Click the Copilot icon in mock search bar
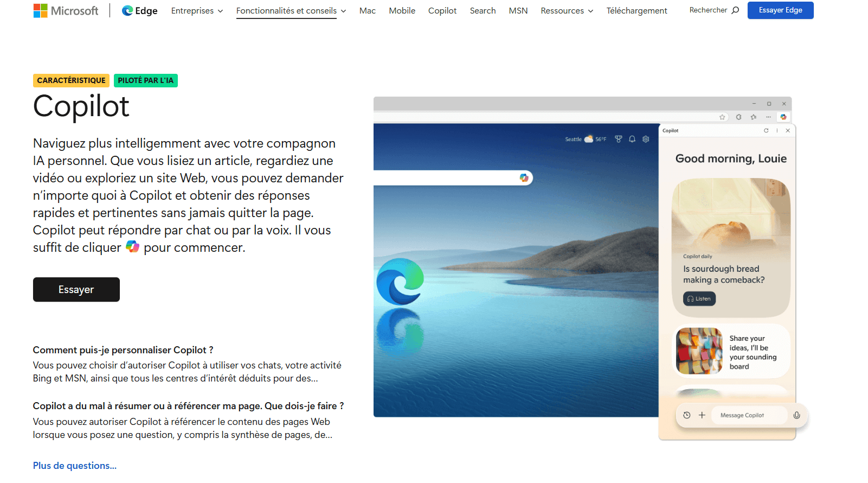Viewport: 868px width, 483px height. click(x=524, y=178)
